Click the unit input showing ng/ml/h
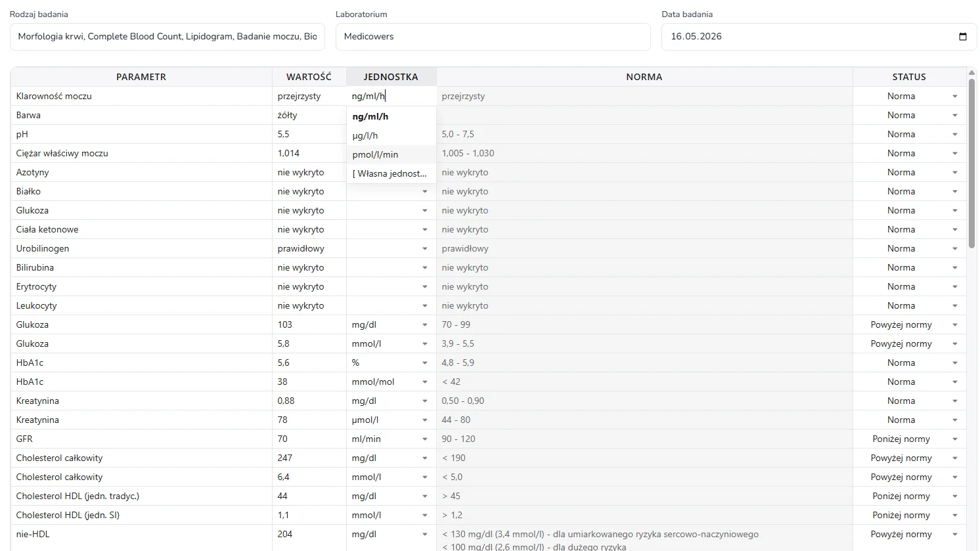 point(391,96)
